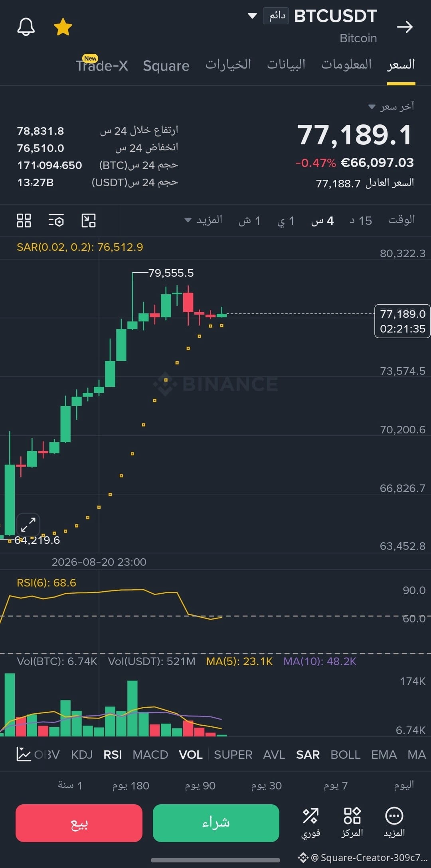Open the المركز hub icon
The height and width of the screenshot is (868, 431).
coord(352,823)
